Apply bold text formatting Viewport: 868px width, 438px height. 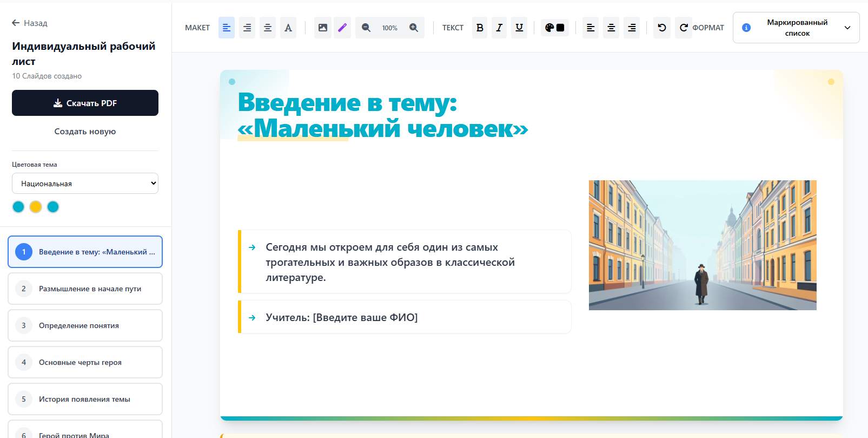[480, 28]
